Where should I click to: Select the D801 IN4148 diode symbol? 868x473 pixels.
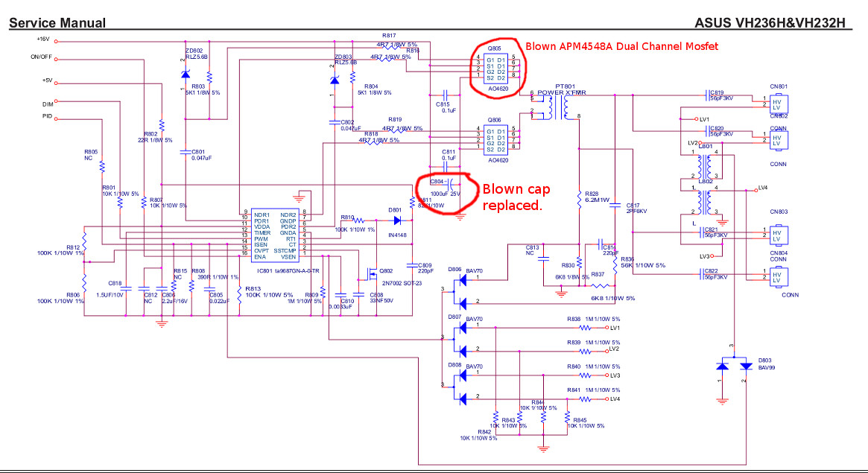pos(396,220)
